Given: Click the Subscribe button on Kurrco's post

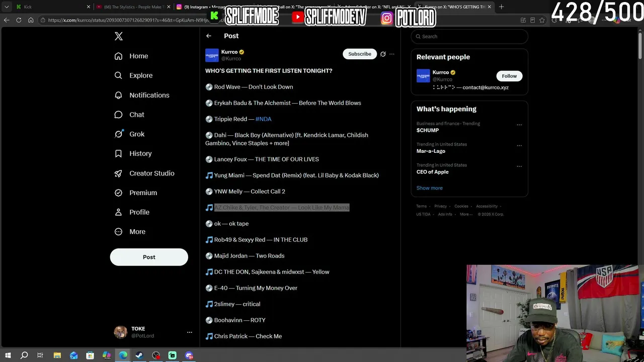Looking at the screenshot, I should pyautogui.click(x=360, y=54).
